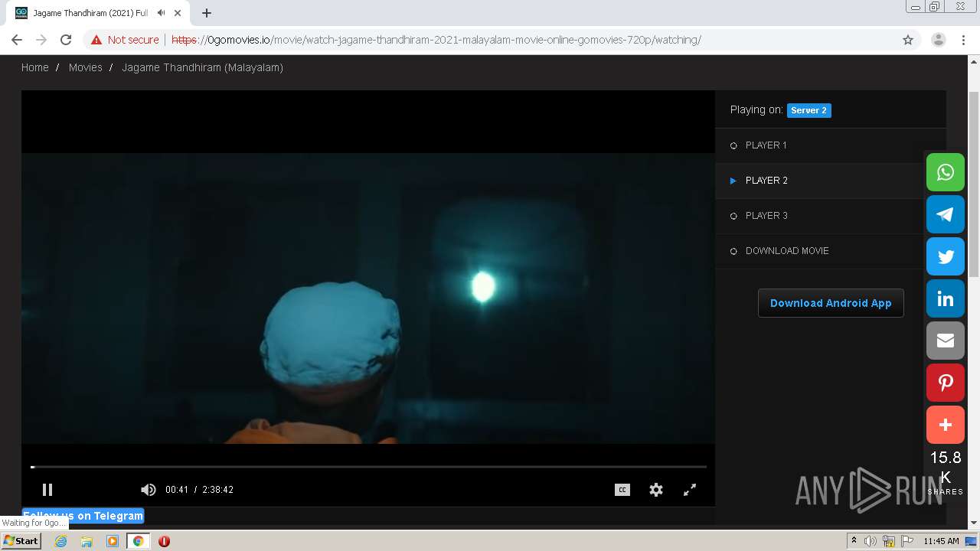Go back in browser
This screenshot has width=980, height=551.
[17, 40]
